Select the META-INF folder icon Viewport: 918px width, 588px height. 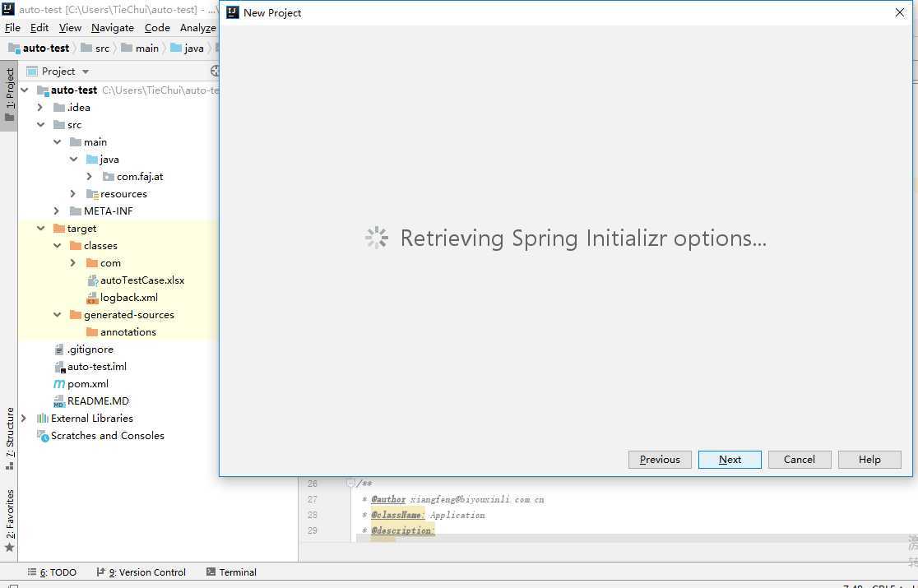tap(75, 211)
